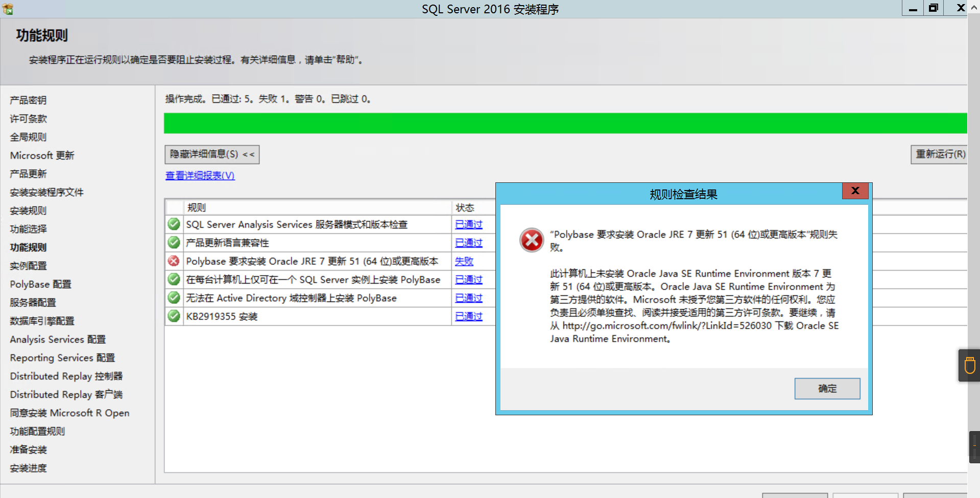980x498 pixels.
Task: Click the 隐藏详细信息(S) button
Action: (212, 154)
